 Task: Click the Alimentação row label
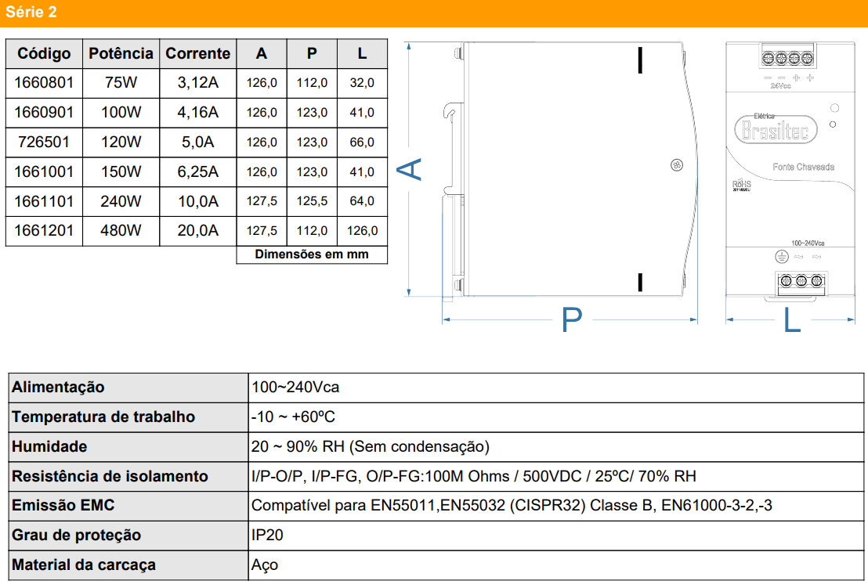point(58,388)
